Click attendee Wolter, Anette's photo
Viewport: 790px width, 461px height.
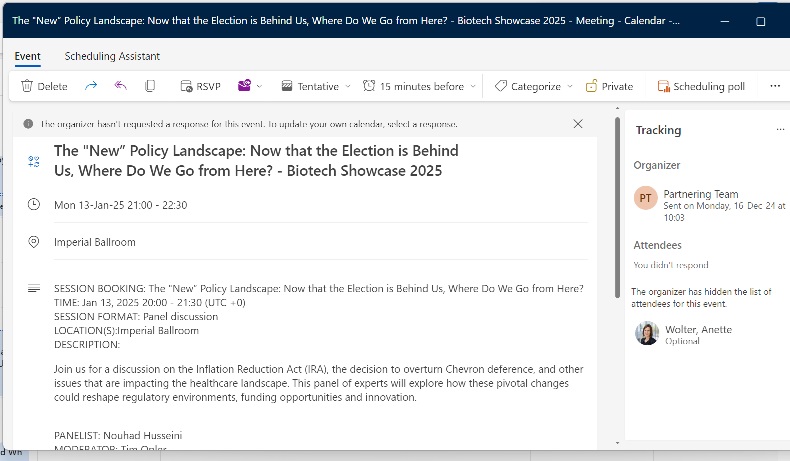tap(646, 333)
